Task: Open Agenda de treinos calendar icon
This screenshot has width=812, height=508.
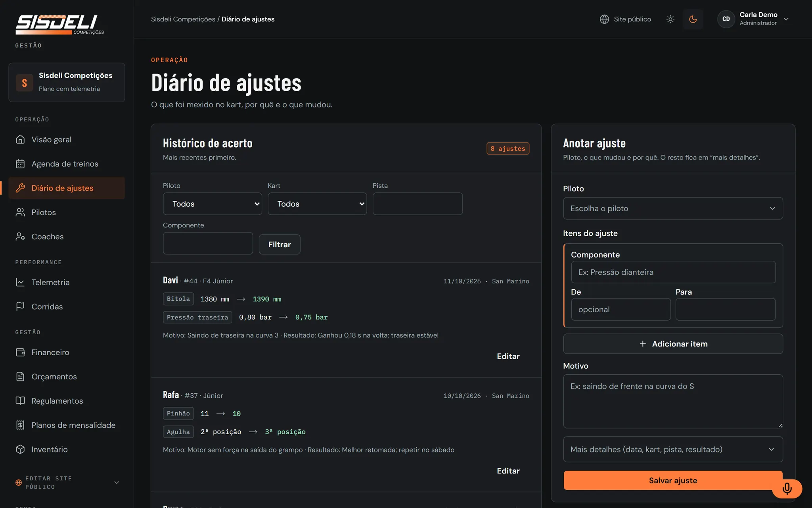Action: point(20,164)
